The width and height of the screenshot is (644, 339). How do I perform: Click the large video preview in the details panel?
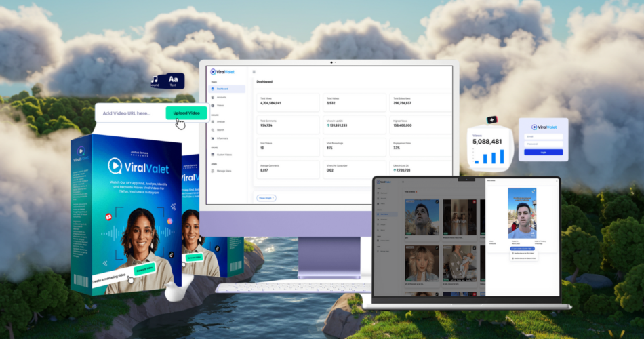[522, 214]
